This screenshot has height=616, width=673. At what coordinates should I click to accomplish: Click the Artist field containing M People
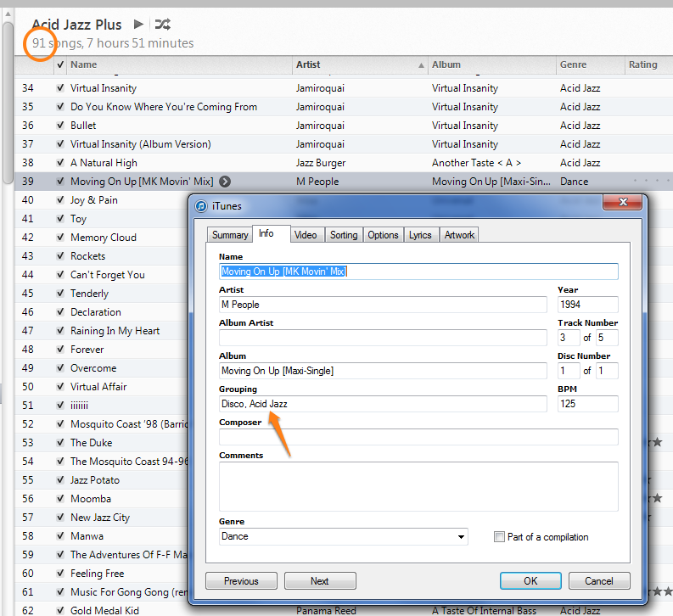point(383,305)
